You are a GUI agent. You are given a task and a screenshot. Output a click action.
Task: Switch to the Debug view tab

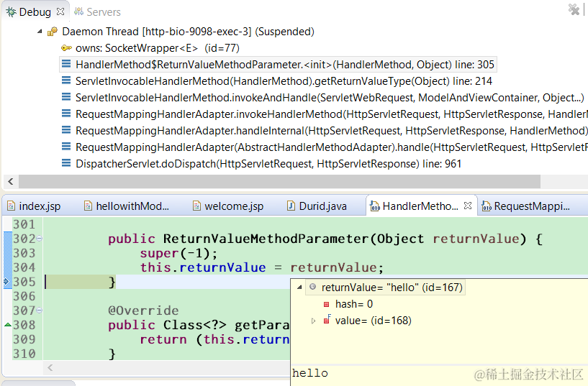35,12
